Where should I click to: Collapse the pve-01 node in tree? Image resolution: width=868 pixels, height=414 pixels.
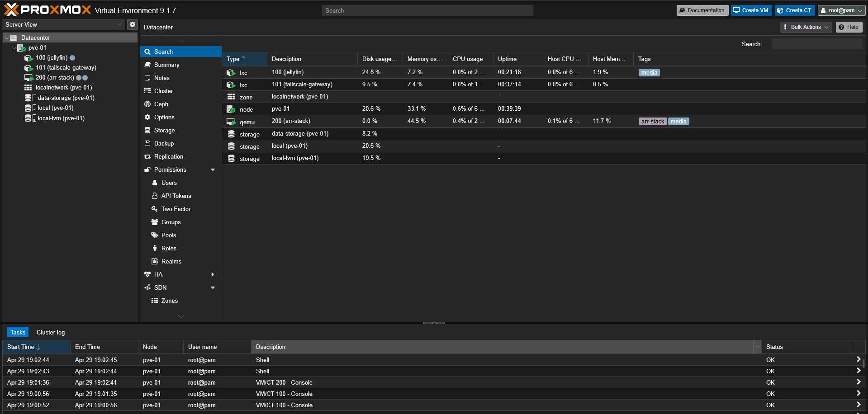click(x=14, y=48)
